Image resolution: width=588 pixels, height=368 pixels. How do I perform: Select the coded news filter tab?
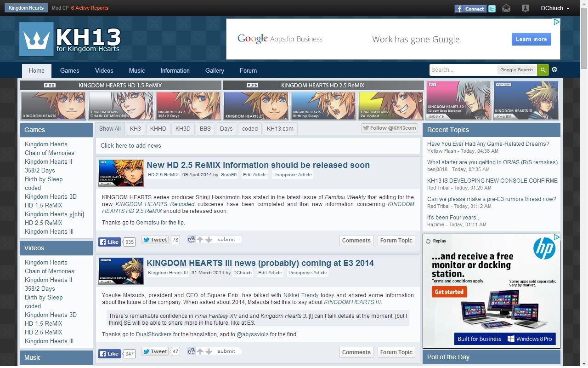(250, 129)
